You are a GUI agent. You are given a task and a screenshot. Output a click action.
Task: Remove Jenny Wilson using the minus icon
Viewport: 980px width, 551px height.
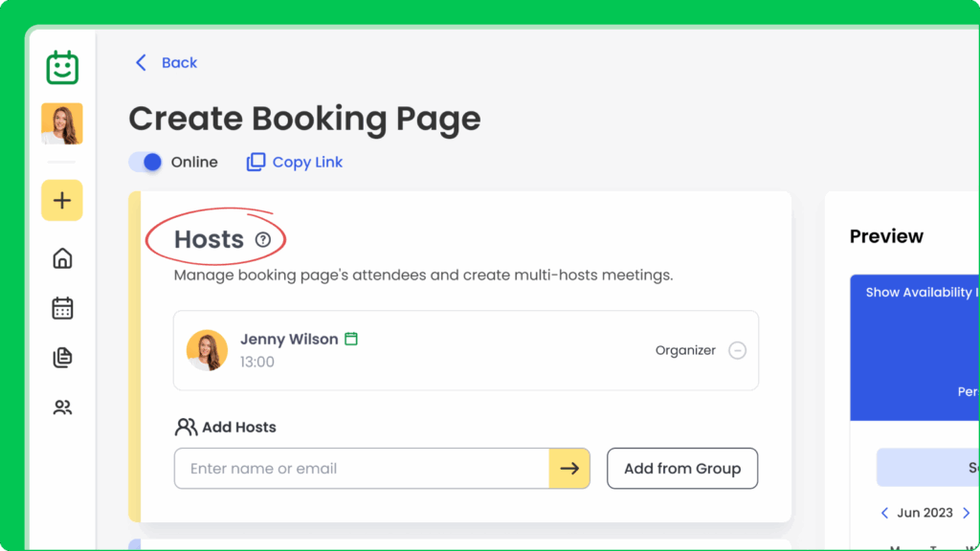click(x=737, y=350)
